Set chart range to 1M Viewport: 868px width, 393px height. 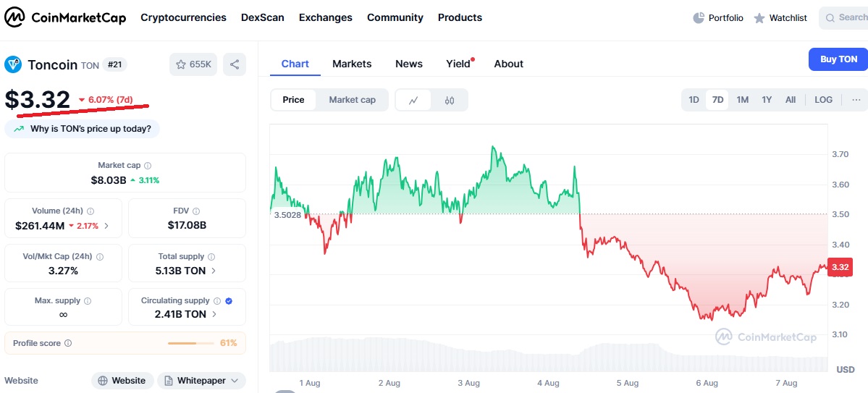(x=742, y=100)
